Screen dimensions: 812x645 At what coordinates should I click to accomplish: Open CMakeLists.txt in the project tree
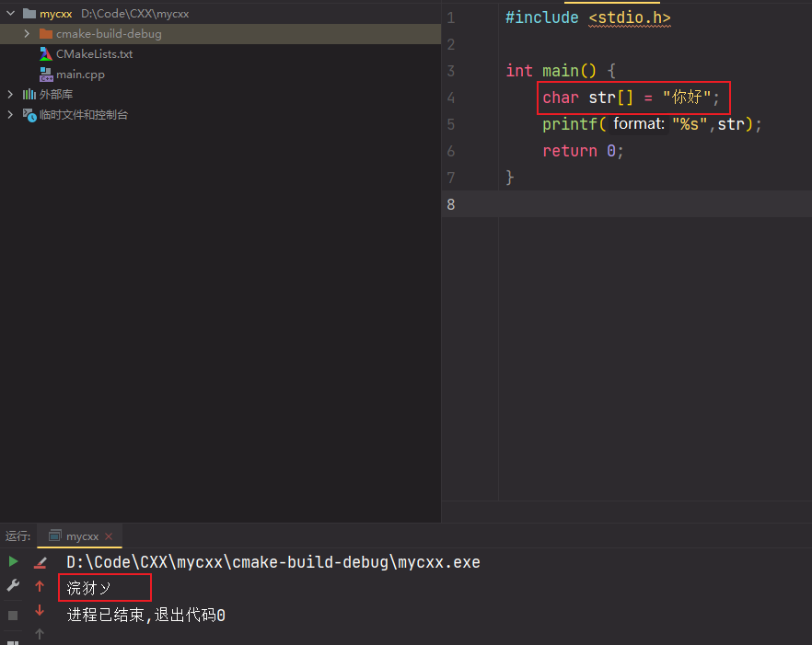pyautogui.click(x=94, y=54)
